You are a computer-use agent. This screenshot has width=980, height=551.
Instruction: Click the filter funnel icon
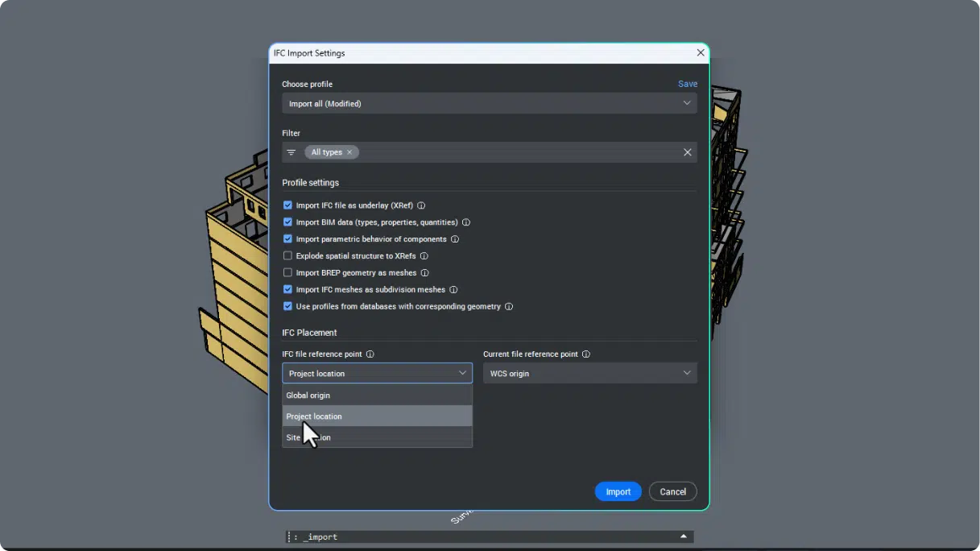(292, 151)
